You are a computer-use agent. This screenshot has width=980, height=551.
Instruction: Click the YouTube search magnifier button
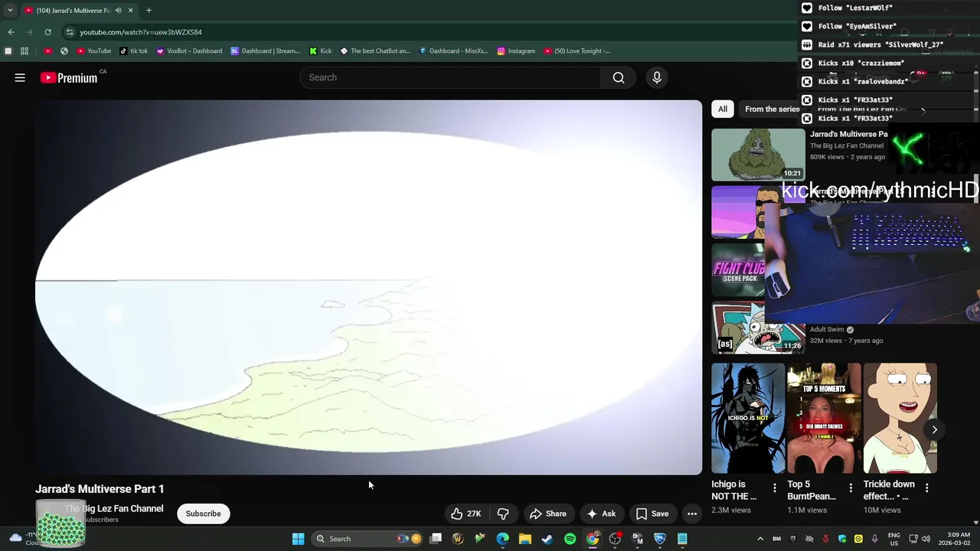click(619, 77)
